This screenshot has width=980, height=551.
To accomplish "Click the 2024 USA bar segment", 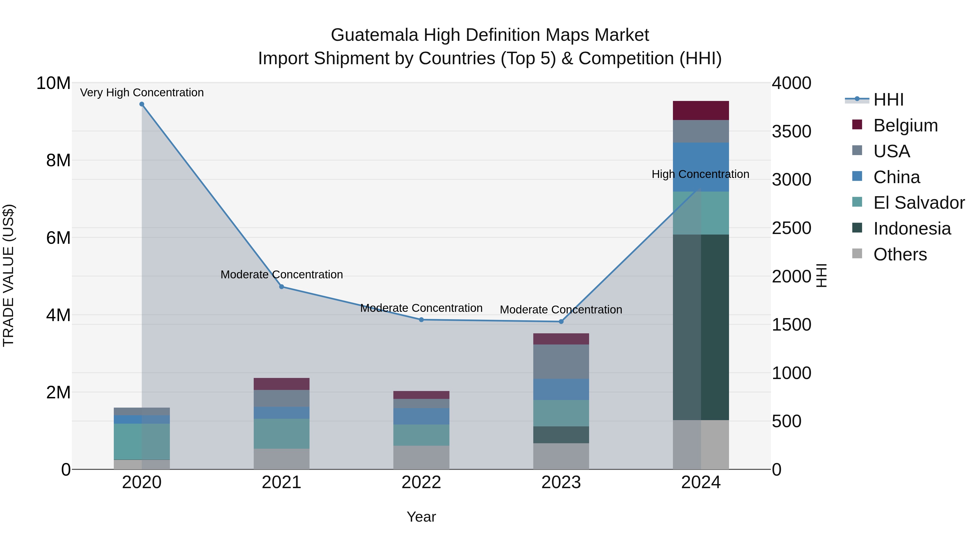I will pyautogui.click(x=701, y=132).
